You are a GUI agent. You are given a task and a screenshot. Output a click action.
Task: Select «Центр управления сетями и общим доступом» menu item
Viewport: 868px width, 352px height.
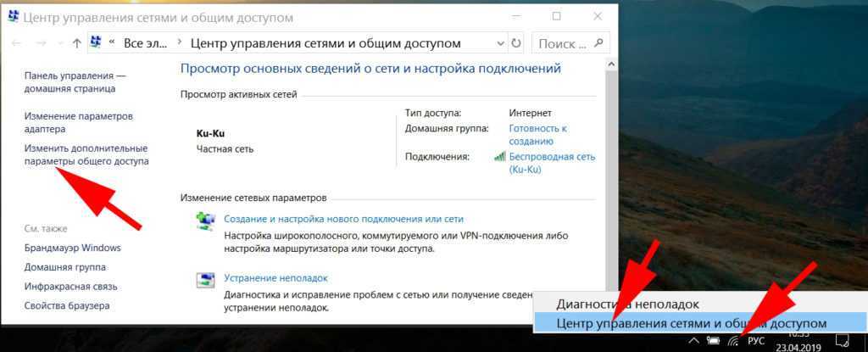(691, 323)
